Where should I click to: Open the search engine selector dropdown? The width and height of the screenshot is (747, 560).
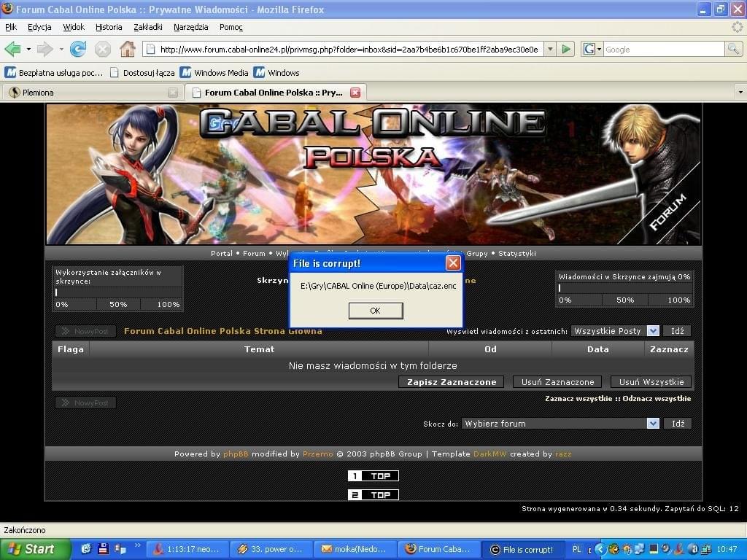pos(600,49)
